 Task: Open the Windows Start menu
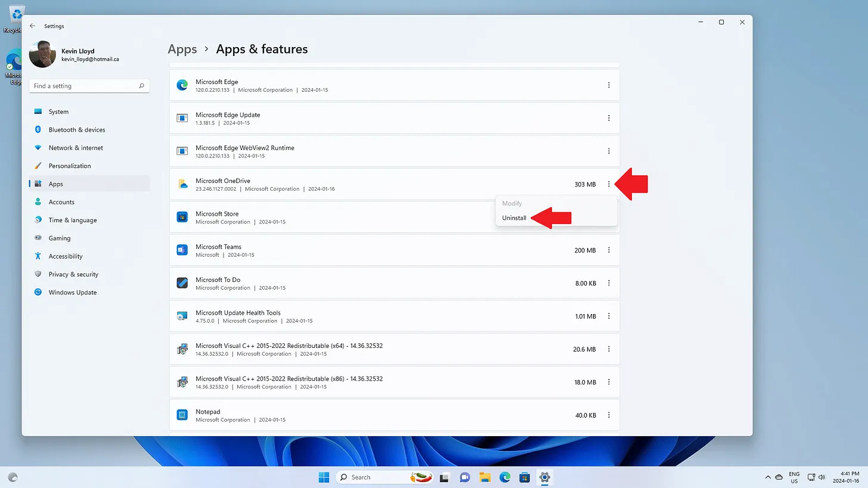(x=324, y=477)
